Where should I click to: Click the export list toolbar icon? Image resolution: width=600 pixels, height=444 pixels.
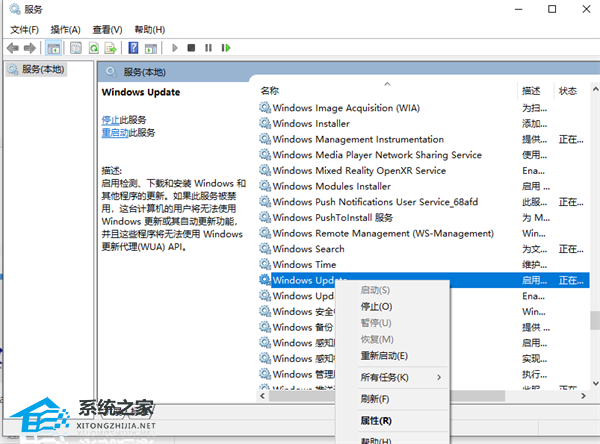pos(111,47)
